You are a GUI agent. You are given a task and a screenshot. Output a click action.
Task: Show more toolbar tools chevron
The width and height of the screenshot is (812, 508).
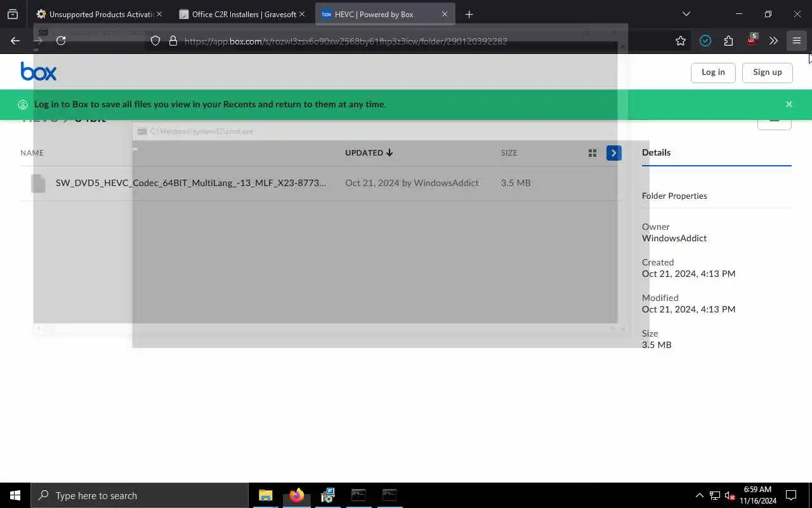[773, 41]
